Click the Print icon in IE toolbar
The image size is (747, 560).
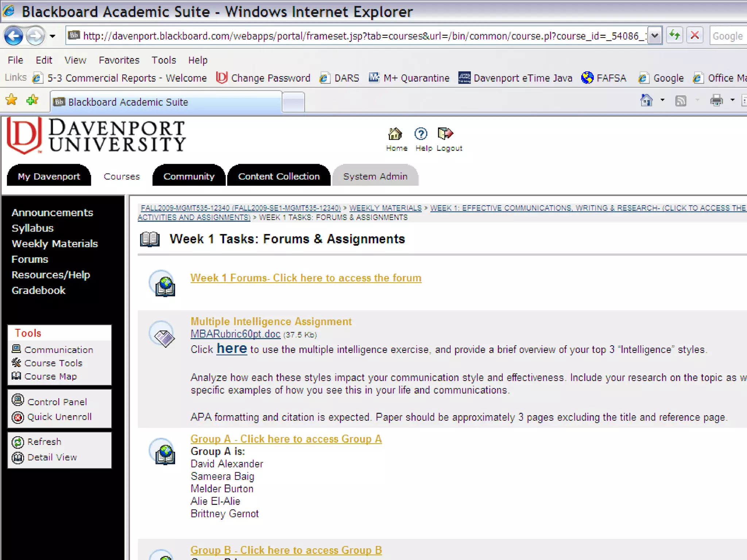(x=716, y=100)
